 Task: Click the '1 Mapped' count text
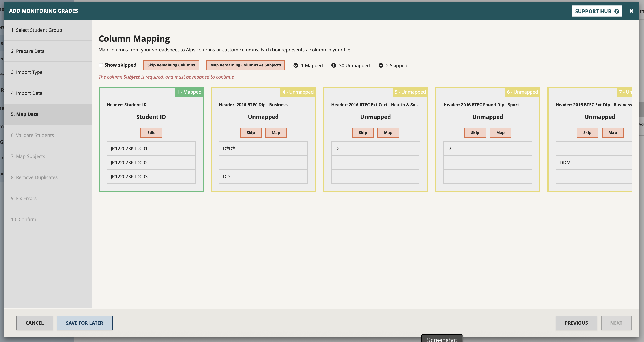point(312,66)
